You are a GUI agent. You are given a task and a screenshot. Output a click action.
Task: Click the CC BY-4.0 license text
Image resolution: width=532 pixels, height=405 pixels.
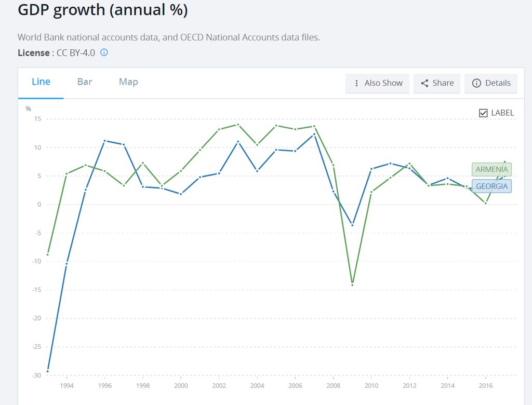75,52
